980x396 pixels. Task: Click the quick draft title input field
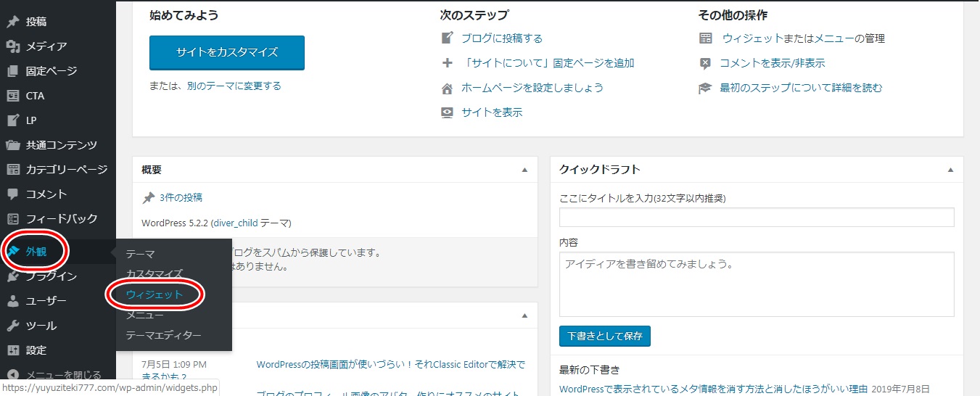coord(757,218)
